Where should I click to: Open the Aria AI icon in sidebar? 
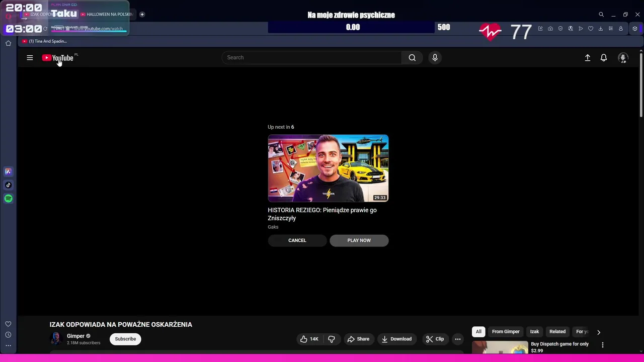8,171
